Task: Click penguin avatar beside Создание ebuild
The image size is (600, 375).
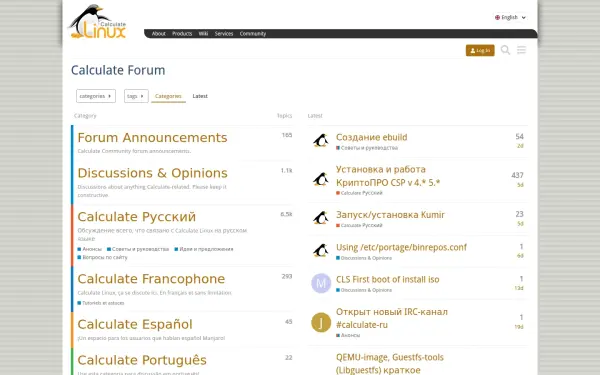Action: click(x=321, y=141)
